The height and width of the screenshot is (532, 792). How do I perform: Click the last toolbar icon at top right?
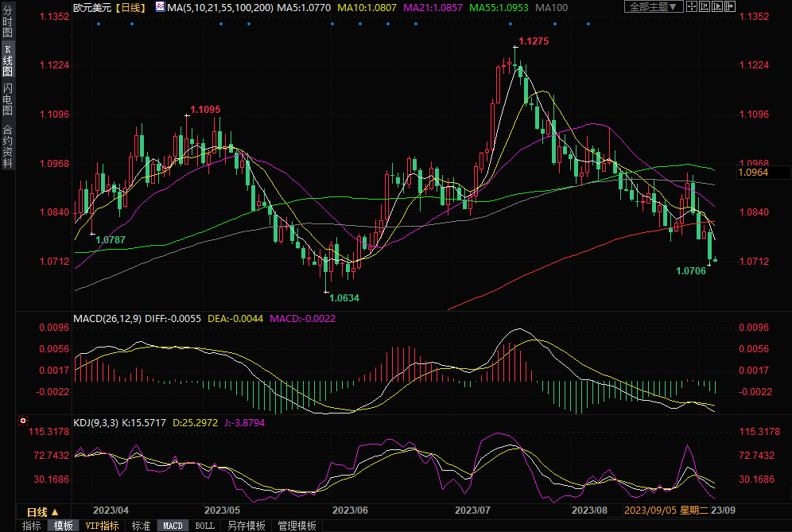tap(729, 7)
